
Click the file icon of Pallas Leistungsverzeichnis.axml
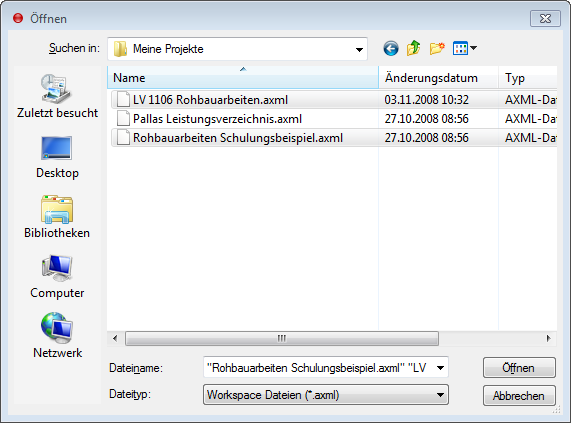(123, 119)
